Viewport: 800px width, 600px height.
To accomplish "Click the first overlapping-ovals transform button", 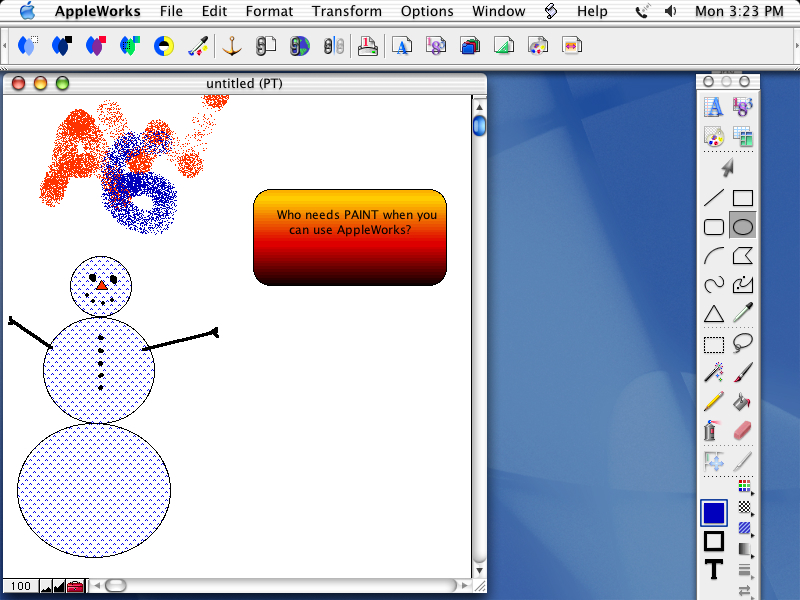I will tap(27, 46).
